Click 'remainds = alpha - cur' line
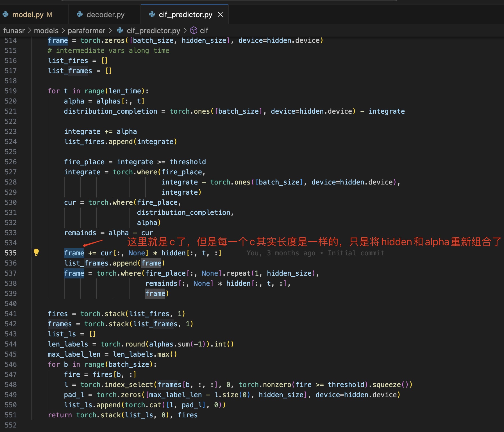Image resolution: width=504 pixels, height=432 pixels. [109, 233]
